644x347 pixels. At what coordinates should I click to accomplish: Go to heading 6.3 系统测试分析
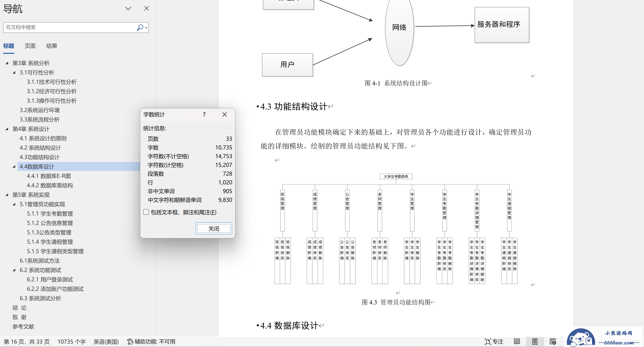[x=40, y=298]
